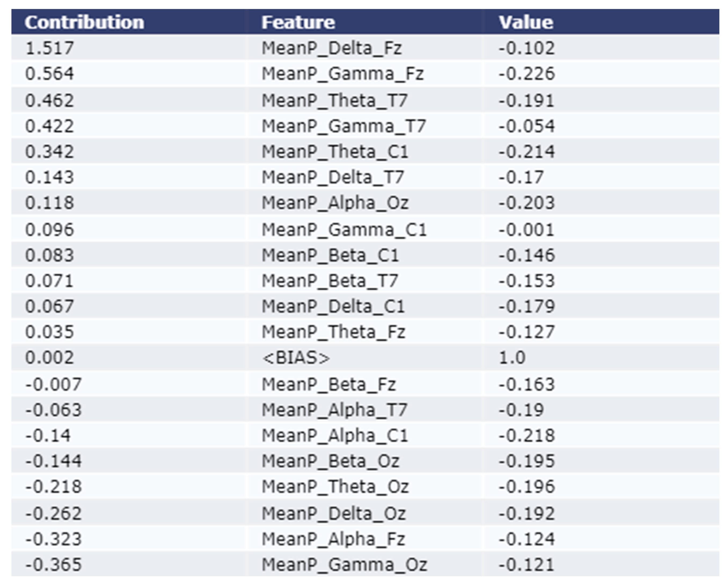The image size is (728, 586).
Task: Click contribution value 0.083
Action: (50, 255)
